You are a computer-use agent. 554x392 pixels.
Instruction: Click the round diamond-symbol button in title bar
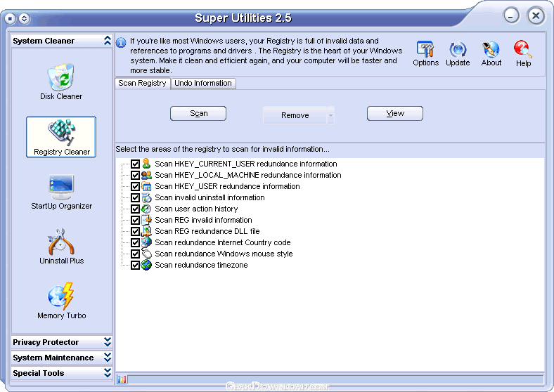pyautogui.click(x=24, y=18)
